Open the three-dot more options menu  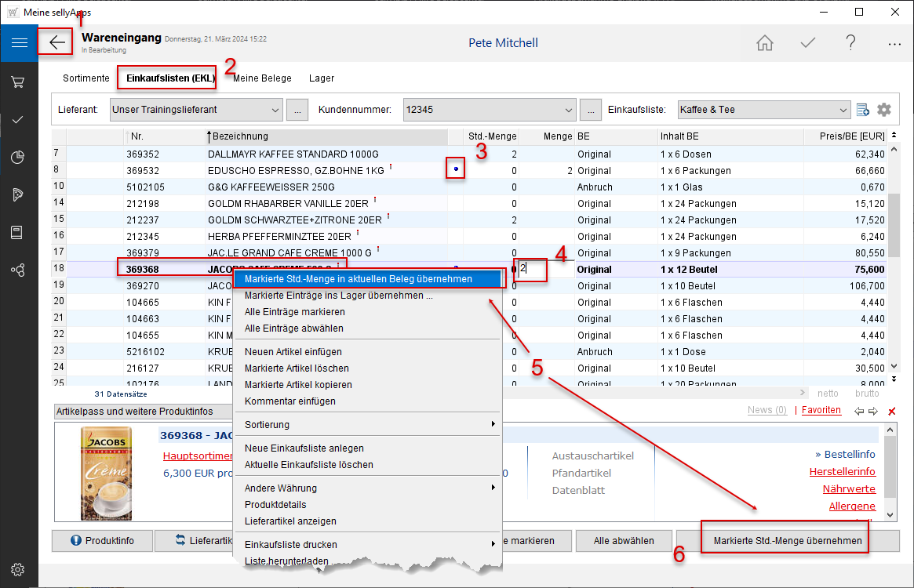(x=894, y=44)
